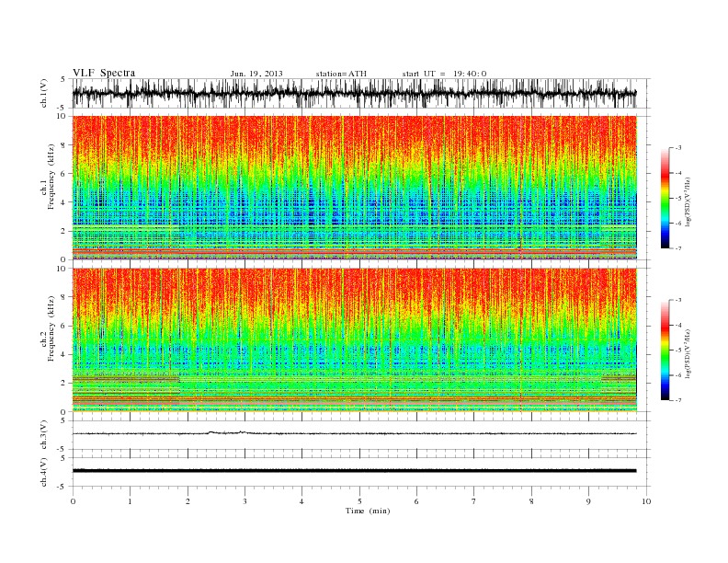Click the time axis tick label "8"

pos(531,501)
